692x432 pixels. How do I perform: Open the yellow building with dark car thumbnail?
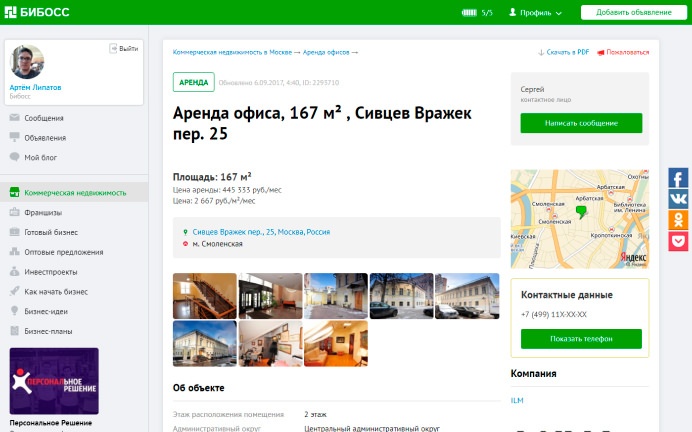tap(402, 296)
